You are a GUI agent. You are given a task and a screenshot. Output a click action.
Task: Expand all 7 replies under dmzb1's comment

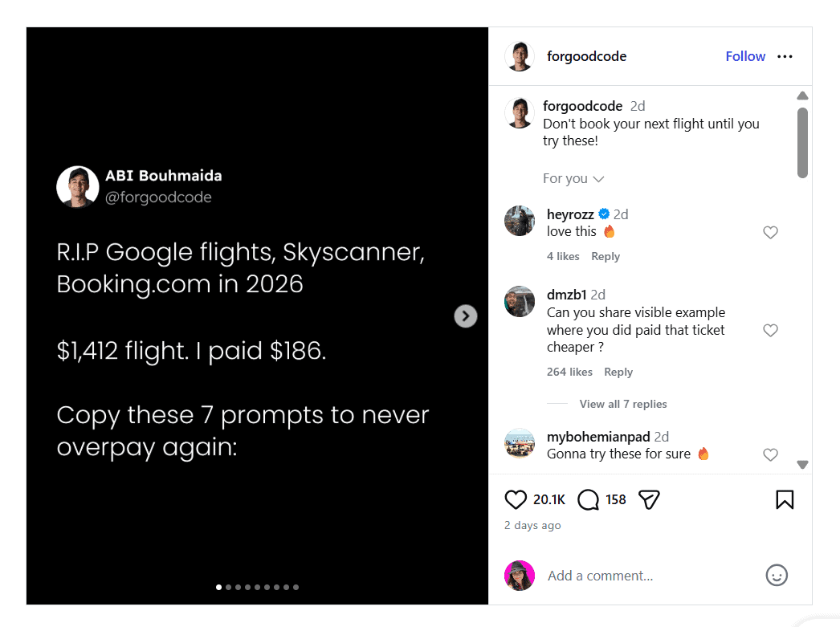(622, 404)
